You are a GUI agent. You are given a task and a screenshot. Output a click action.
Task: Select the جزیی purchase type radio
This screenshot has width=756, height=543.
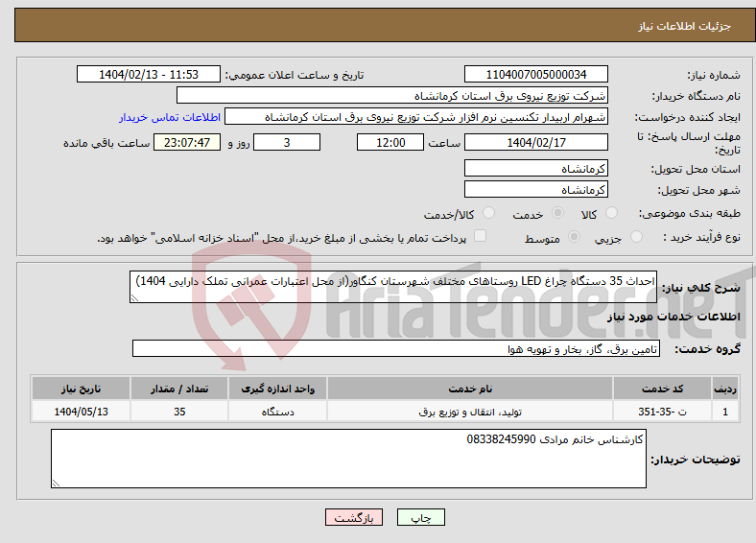pos(636,236)
